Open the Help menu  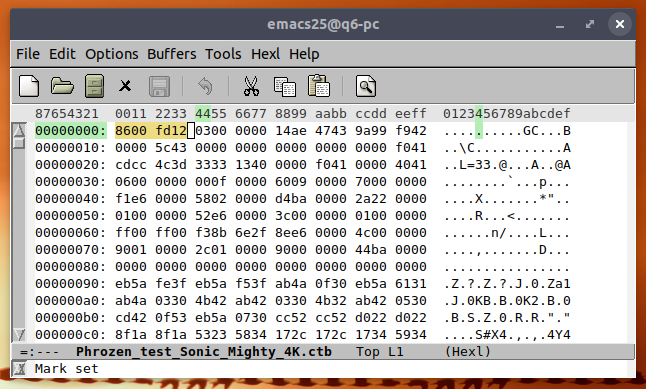(304, 54)
